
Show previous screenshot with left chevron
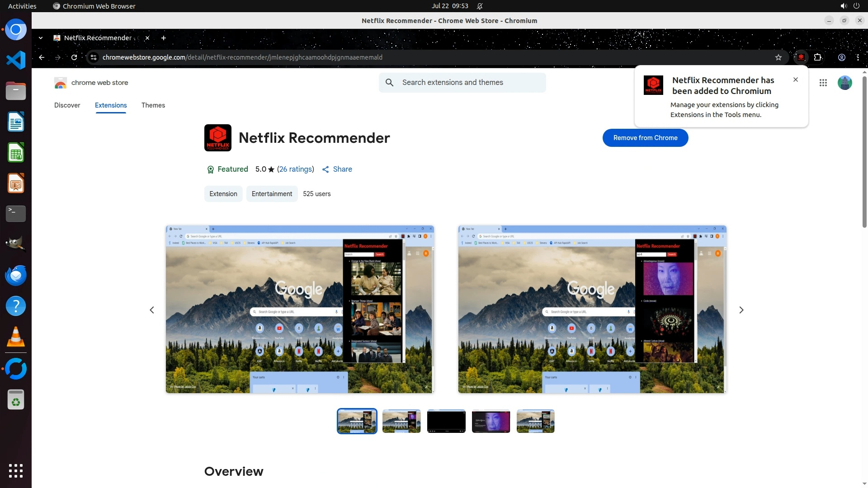tap(152, 310)
